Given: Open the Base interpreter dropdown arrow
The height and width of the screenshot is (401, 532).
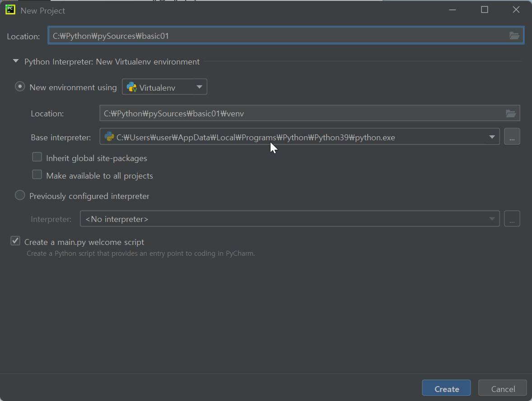Looking at the screenshot, I should point(492,137).
